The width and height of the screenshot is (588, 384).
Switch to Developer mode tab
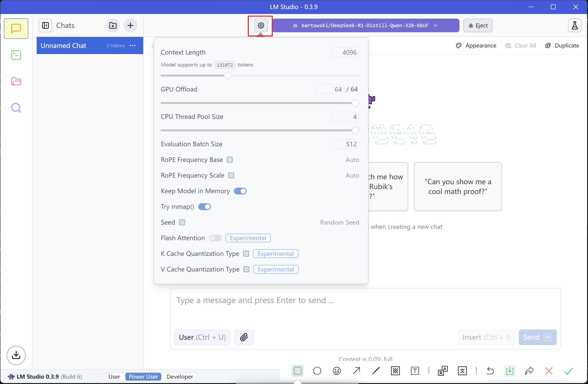(x=180, y=376)
